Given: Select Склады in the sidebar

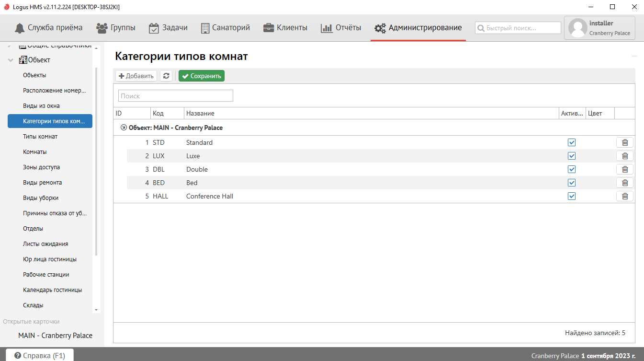Looking at the screenshot, I should coord(33,305).
